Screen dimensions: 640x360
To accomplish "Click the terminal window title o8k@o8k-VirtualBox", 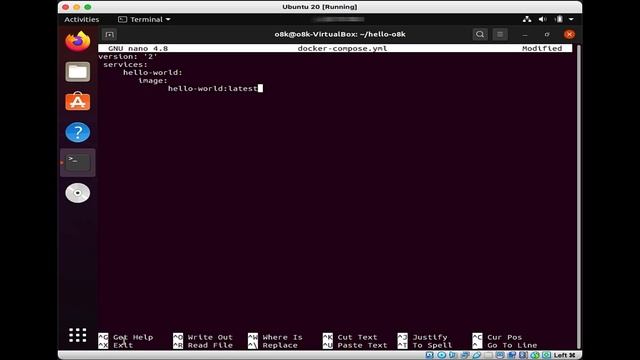I will (x=340, y=34).
